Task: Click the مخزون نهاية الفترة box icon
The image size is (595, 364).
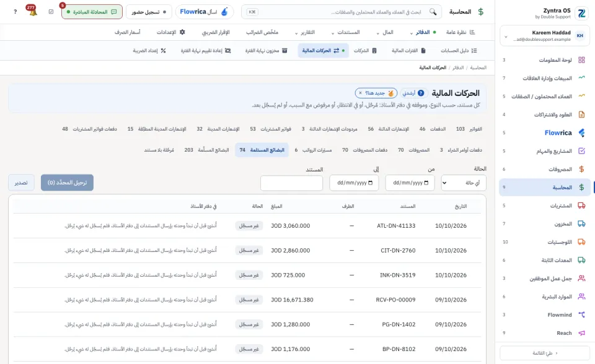Action: pyautogui.click(x=284, y=50)
